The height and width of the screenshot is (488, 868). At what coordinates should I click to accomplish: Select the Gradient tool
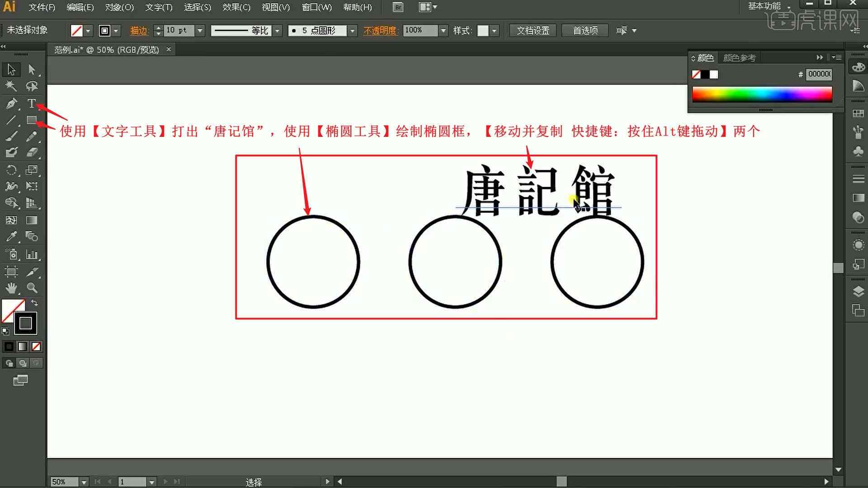(32, 220)
